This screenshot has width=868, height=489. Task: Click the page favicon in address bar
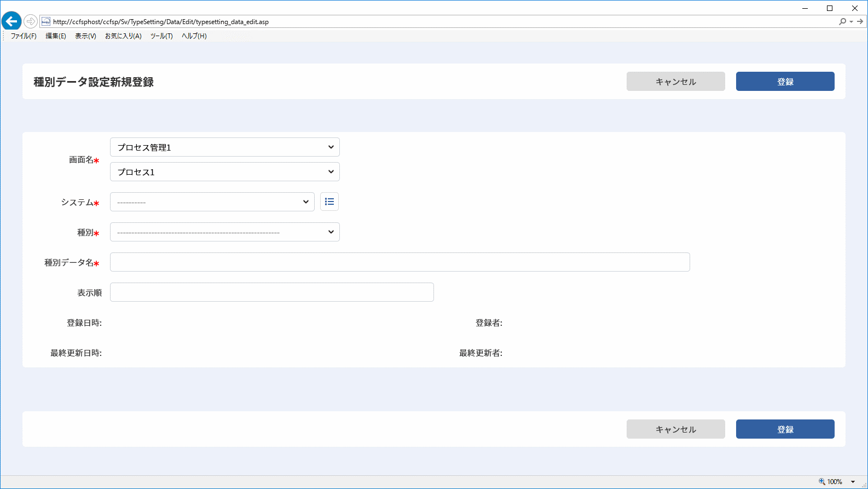[46, 21]
